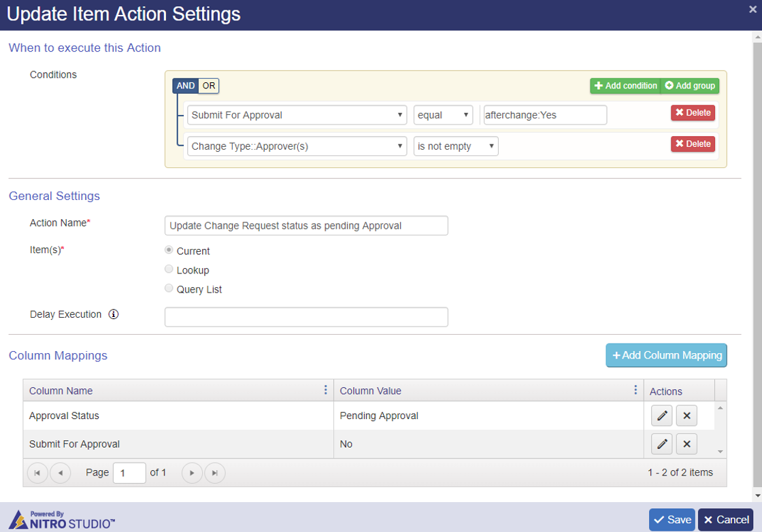
Task: Remove the Submit For Approval mapping row
Action: tap(686, 444)
